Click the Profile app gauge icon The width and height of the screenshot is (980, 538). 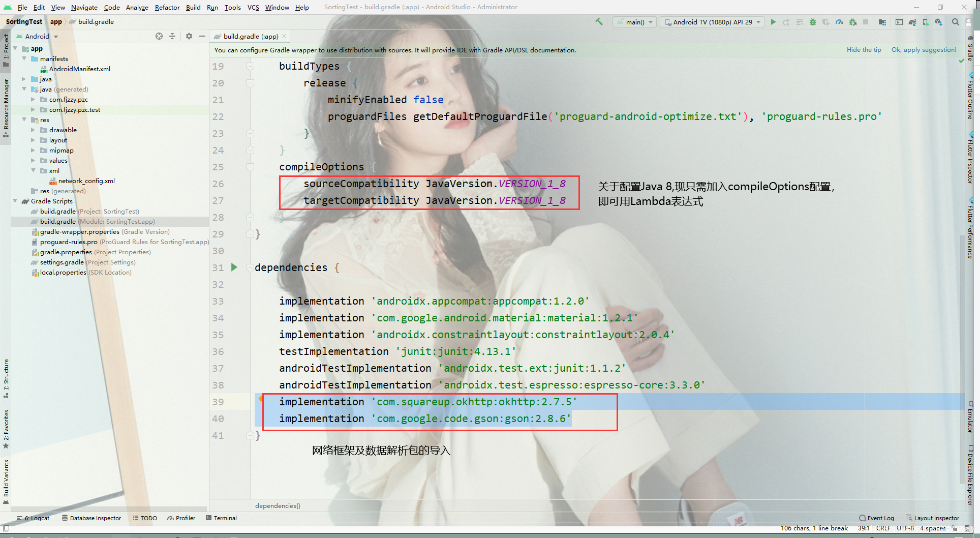click(839, 22)
